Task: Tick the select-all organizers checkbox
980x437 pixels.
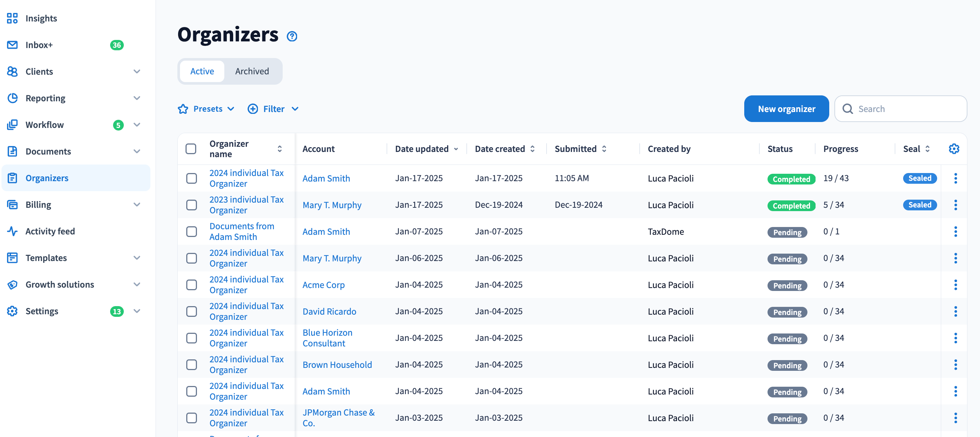Action: [x=191, y=149]
